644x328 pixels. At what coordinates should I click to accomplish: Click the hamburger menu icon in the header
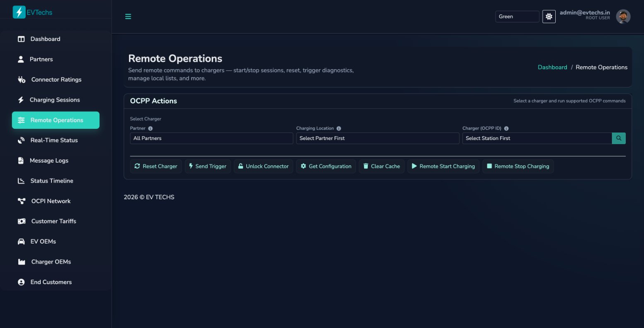tap(128, 17)
